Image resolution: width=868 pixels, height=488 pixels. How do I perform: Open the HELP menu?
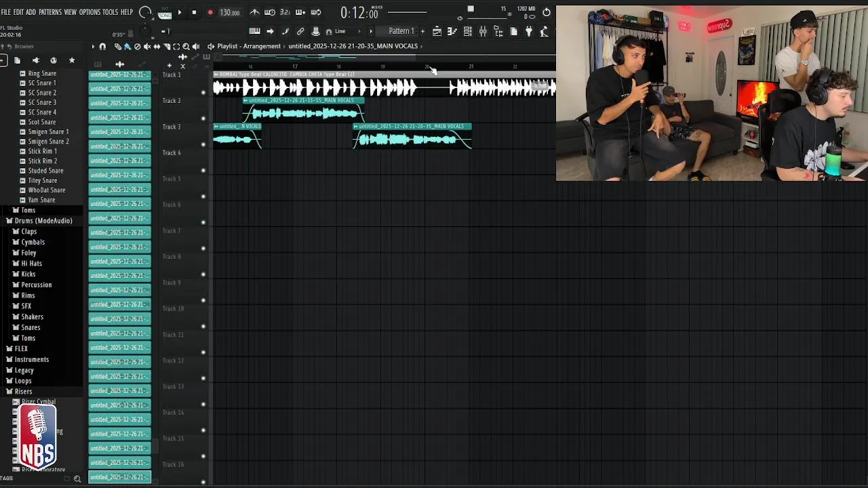point(127,12)
